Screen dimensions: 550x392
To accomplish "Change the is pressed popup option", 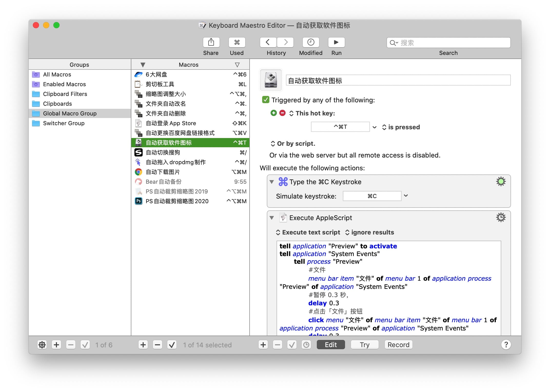I will [401, 127].
